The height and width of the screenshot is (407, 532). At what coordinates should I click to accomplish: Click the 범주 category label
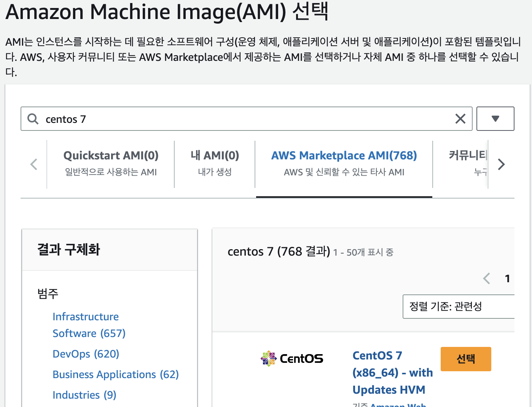[48, 294]
